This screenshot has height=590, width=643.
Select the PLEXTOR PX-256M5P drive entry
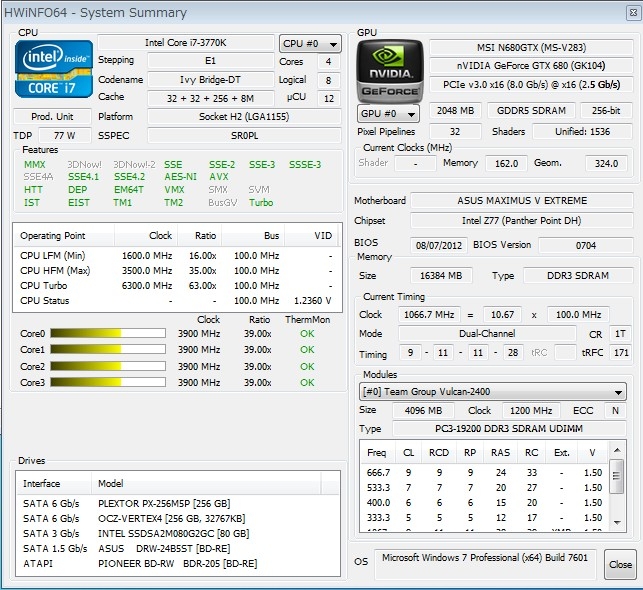(x=165, y=504)
